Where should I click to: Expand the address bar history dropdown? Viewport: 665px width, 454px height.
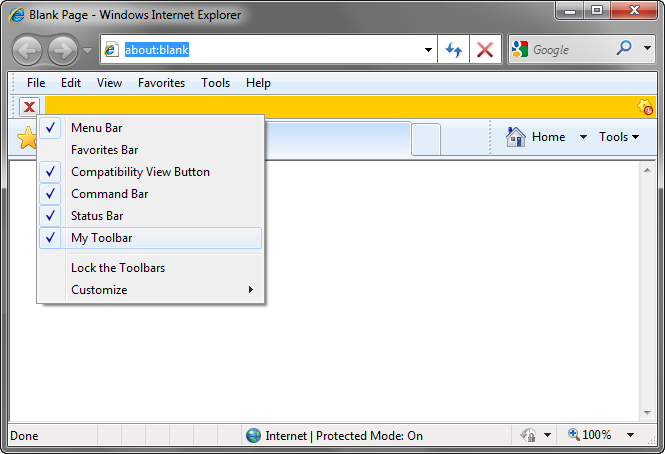pyautogui.click(x=428, y=50)
